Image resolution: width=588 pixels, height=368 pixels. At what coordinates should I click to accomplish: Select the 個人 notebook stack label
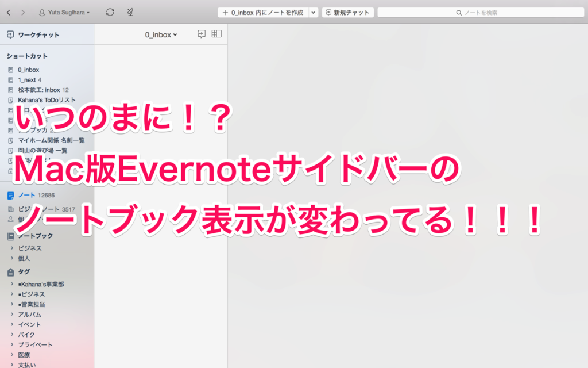tap(24, 258)
